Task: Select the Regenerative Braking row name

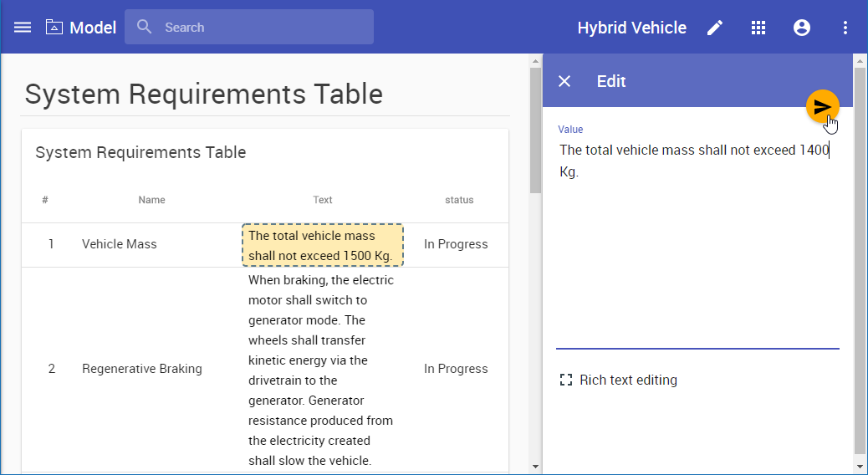Action: tap(142, 369)
